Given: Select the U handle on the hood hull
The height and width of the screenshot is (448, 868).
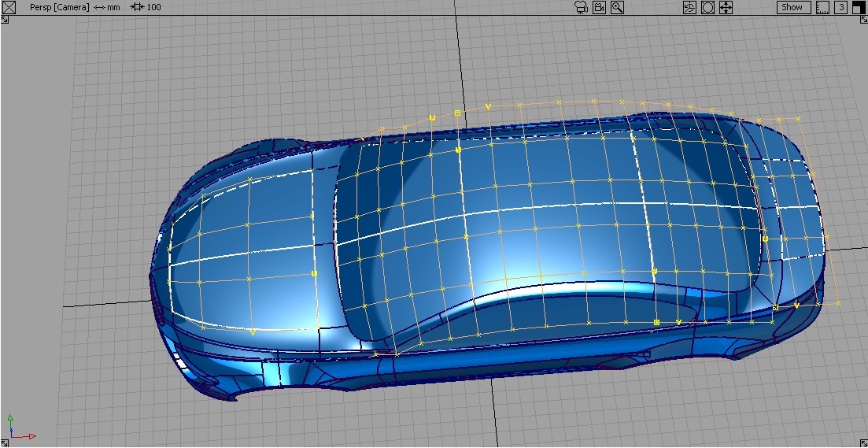Looking at the screenshot, I should 315,273.
